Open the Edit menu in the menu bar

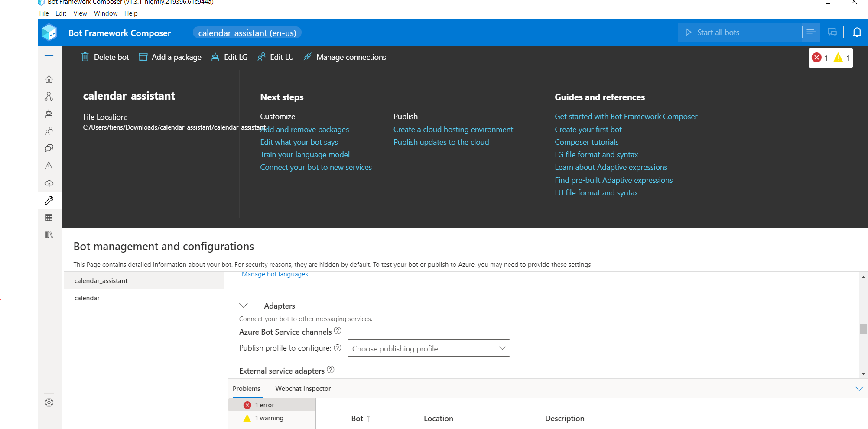tap(61, 13)
